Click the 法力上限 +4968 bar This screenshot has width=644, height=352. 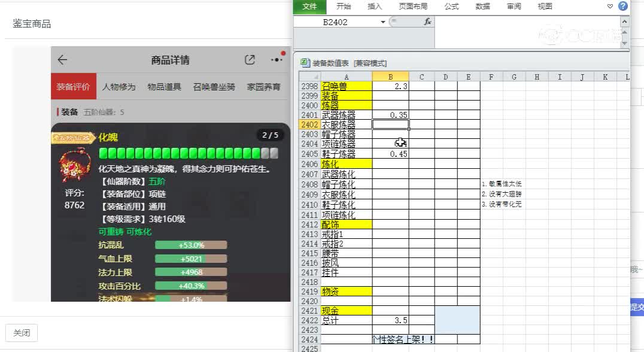[x=191, y=272]
